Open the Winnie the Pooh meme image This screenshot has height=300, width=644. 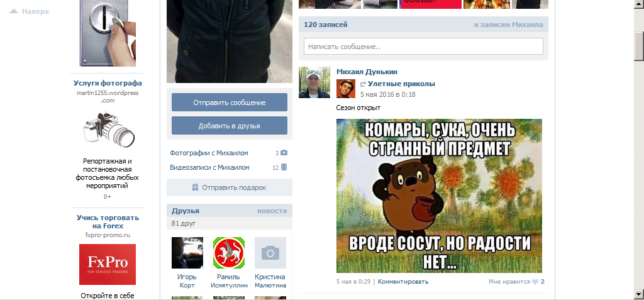[439, 196]
